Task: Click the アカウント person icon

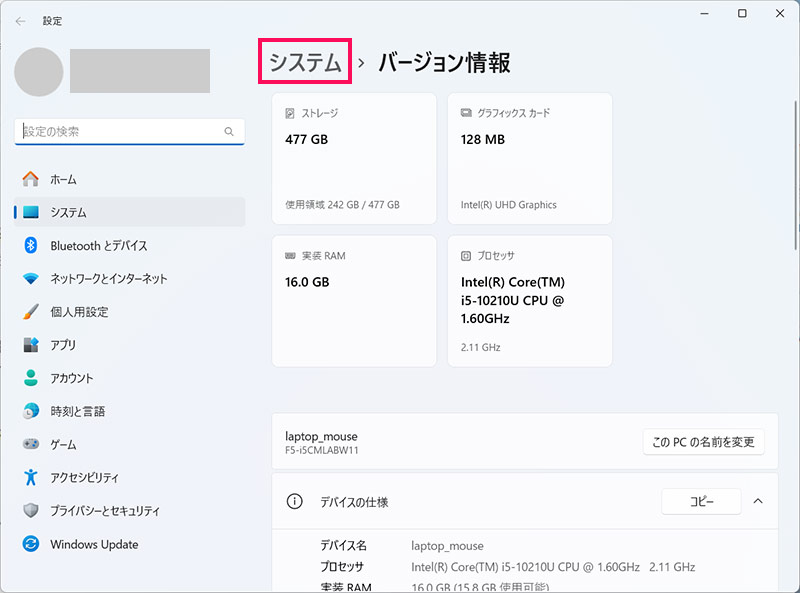Action: point(31,378)
